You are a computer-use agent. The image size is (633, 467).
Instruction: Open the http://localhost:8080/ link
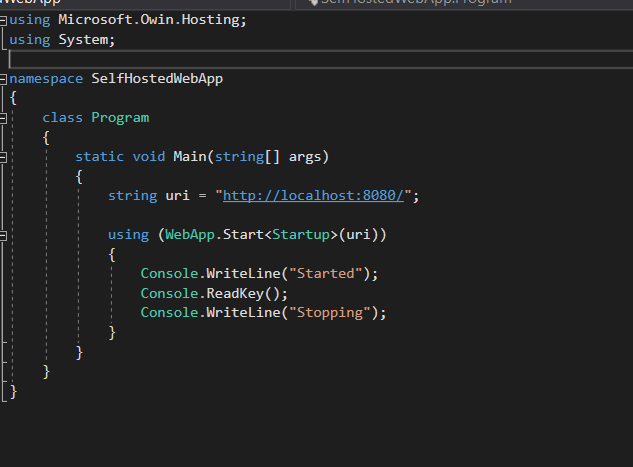pos(312,196)
